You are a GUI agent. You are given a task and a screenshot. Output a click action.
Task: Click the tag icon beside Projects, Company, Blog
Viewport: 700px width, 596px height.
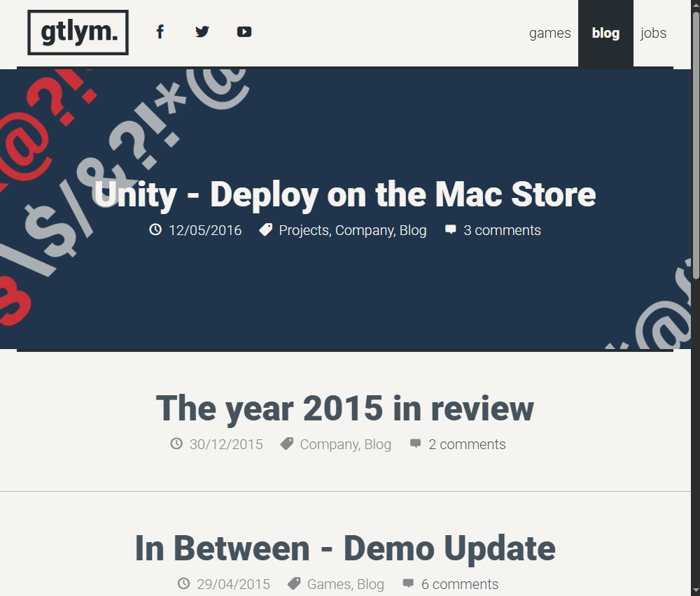click(x=265, y=229)
